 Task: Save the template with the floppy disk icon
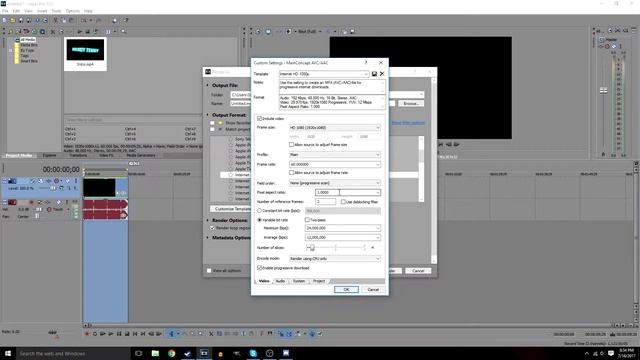pyautogui.click(x=374, y=74)
